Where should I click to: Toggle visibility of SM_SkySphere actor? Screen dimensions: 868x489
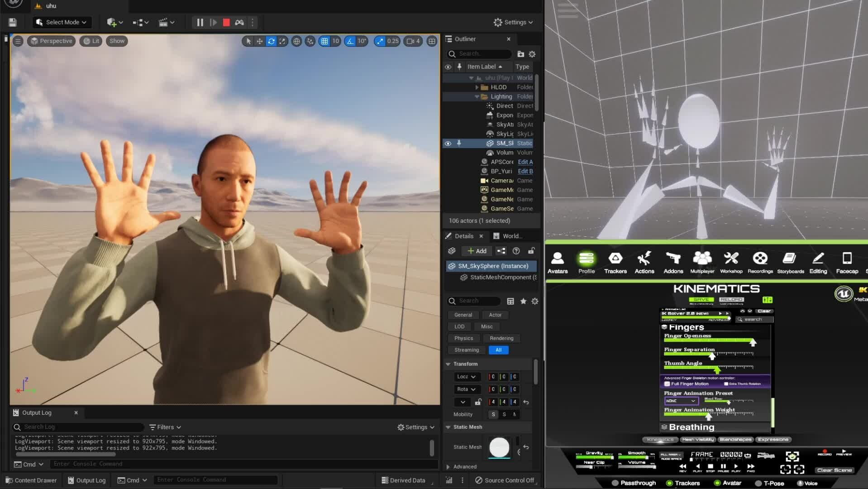[448, 144]
